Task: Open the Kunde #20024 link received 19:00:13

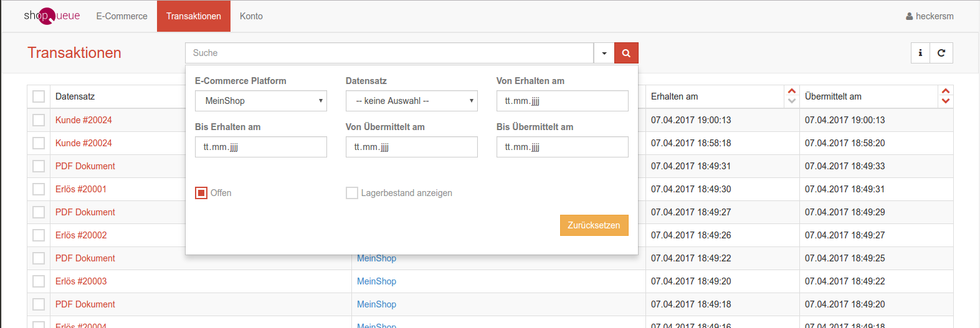Action: (x=83, y=120)
